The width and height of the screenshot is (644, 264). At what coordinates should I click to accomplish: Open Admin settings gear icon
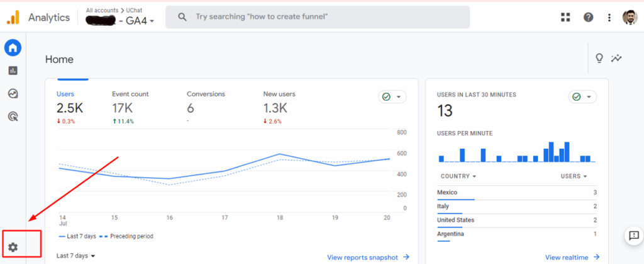pyautogui.click(x=13, y=247)
